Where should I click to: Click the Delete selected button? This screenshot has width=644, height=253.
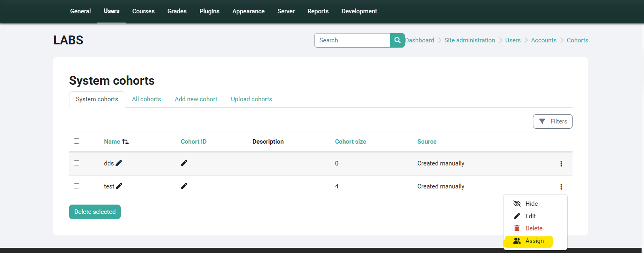click(95, 212)
